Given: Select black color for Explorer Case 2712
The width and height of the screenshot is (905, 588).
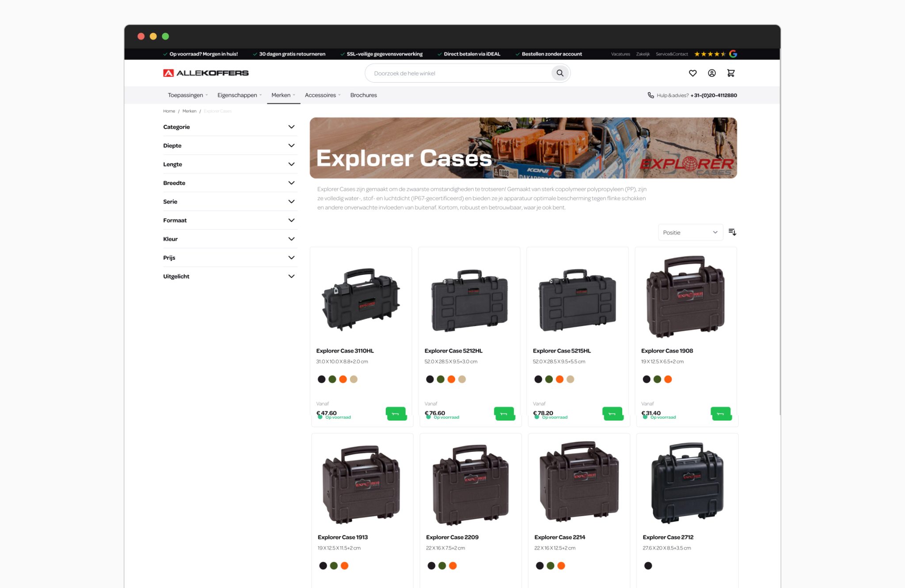Looking at the screenshot, I should point(648,565).
